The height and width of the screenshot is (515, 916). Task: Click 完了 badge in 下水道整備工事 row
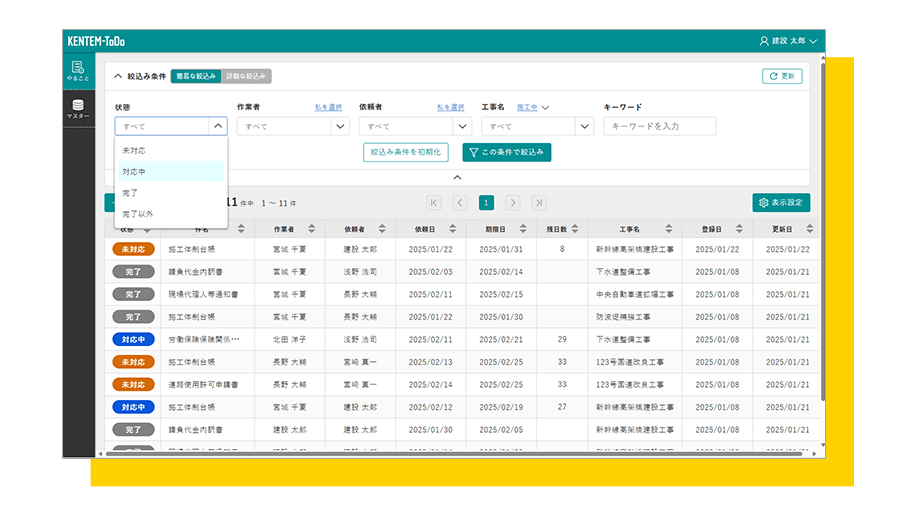pyautogui.click(x=133, y=272)
